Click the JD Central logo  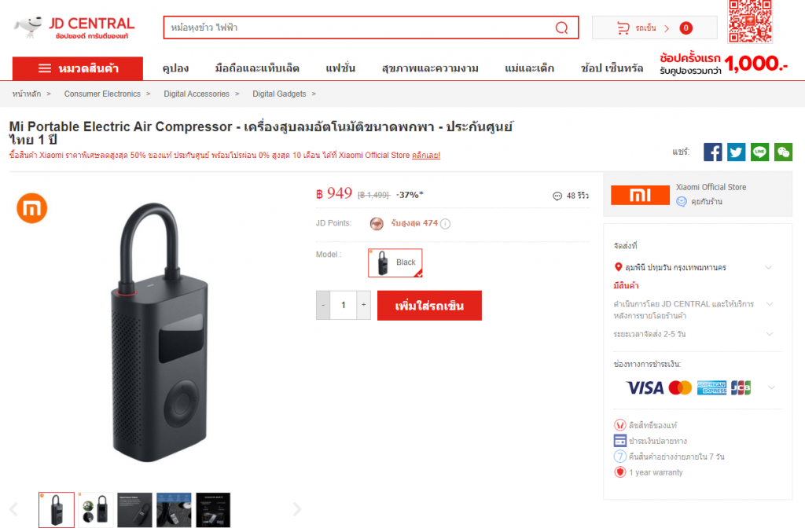tap(75, 28)
